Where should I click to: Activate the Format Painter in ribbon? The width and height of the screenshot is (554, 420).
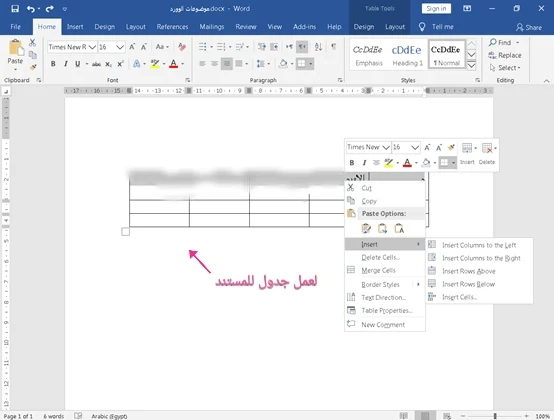(33, 67)
